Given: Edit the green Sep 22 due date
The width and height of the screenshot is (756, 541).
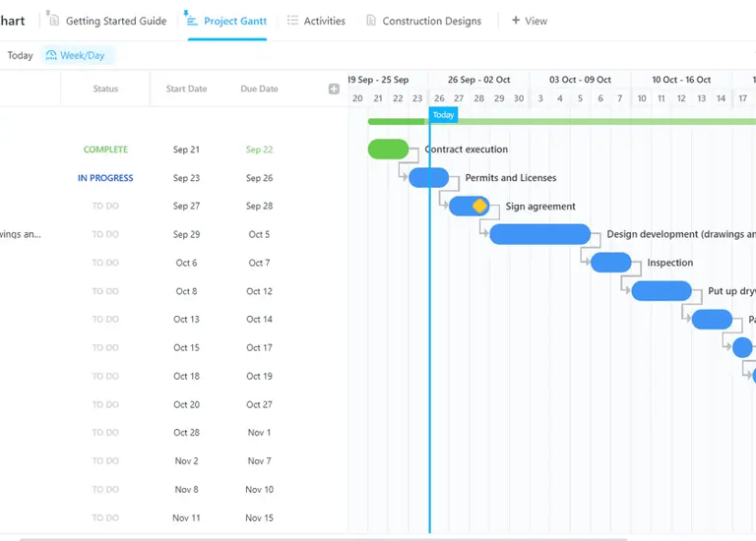Looking at the screenshot, I should click(260, 150).
